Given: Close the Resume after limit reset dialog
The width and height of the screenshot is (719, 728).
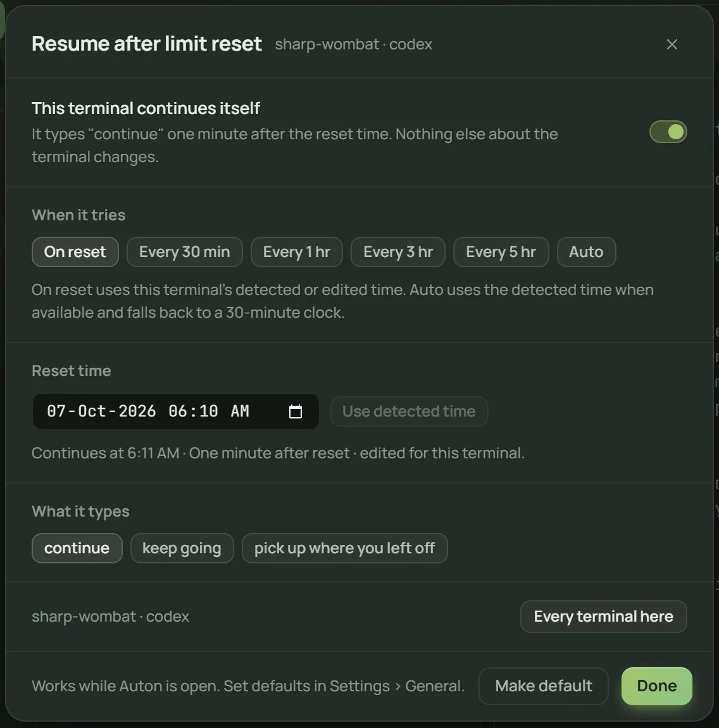Looking at the screenshot, I should pos(672,44).
